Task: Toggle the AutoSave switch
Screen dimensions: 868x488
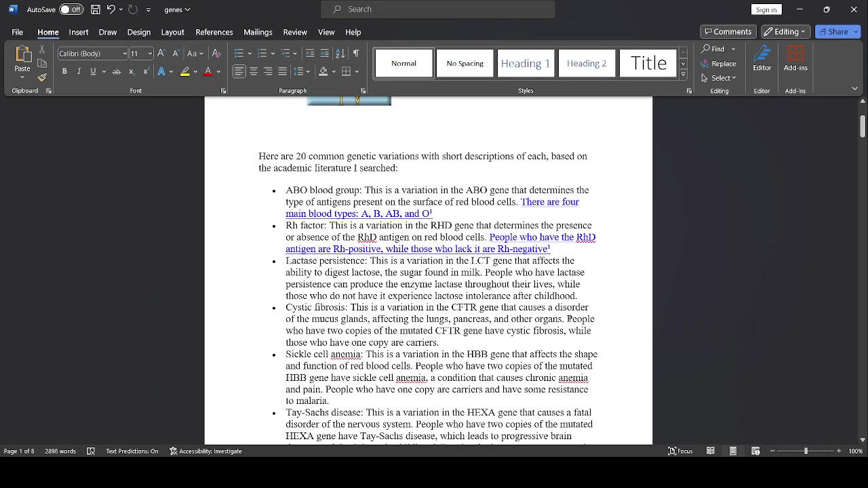Action: pyautogui.click(x=71, y=9)
